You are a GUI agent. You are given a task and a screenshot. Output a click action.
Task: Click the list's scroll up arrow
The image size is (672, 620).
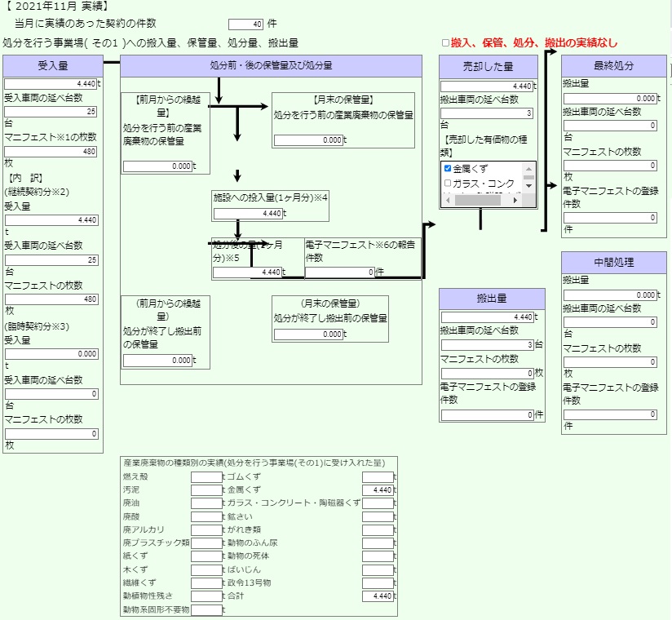[x=528, y=169]
